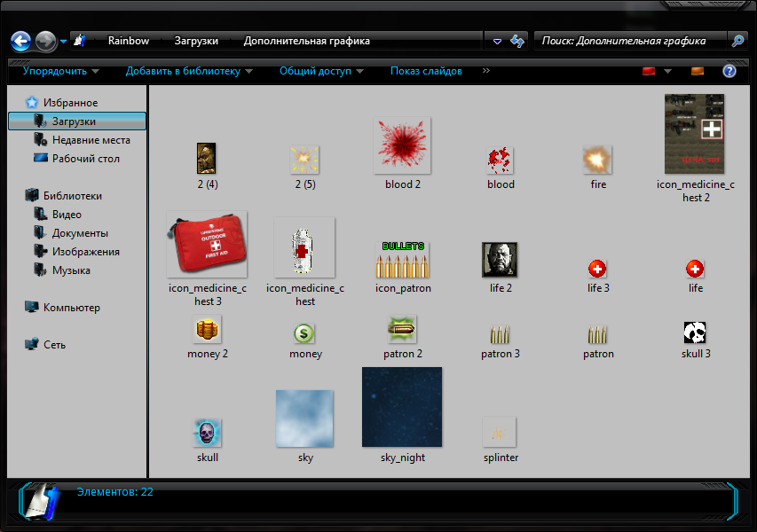This screenshot has width=757, height=532.
Task: Click the Back navigation arrow
Action: [21, 41]
